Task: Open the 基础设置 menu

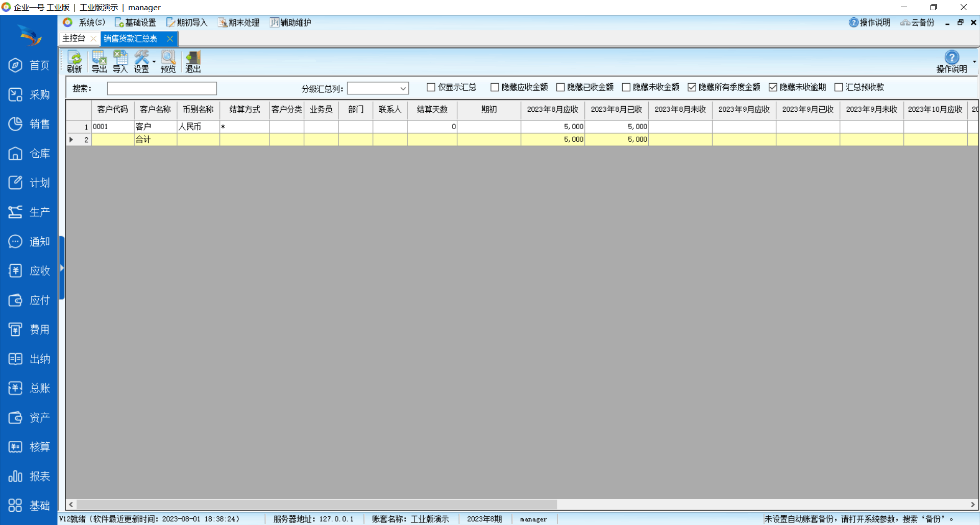Action: [135, 22]
